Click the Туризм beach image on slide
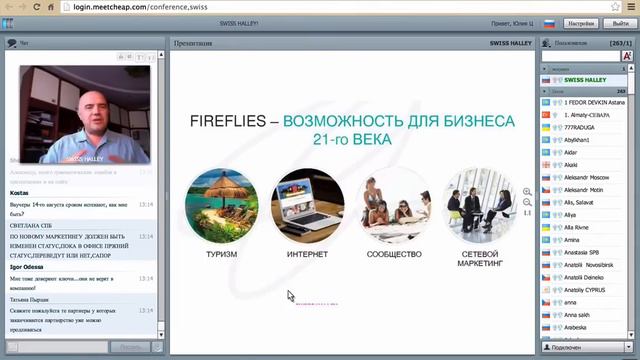The width and height of the screenshot is (640, 360). [222, 206]
